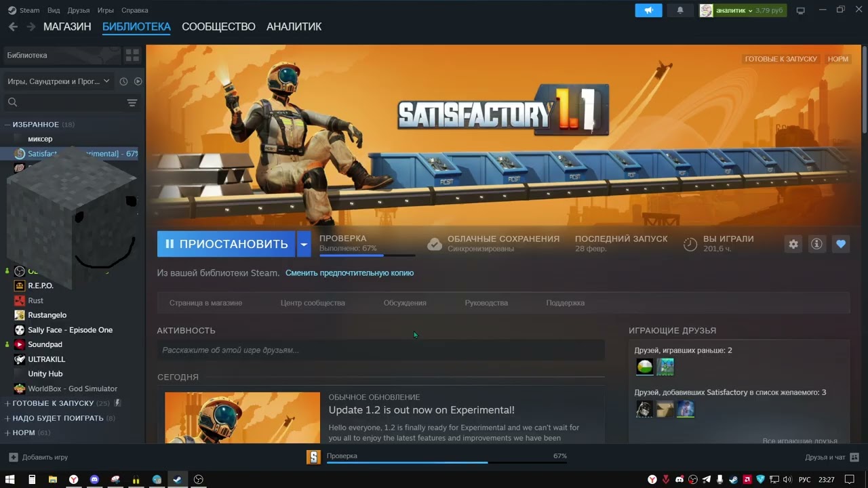Open the notifications bell

coord(680,10)
